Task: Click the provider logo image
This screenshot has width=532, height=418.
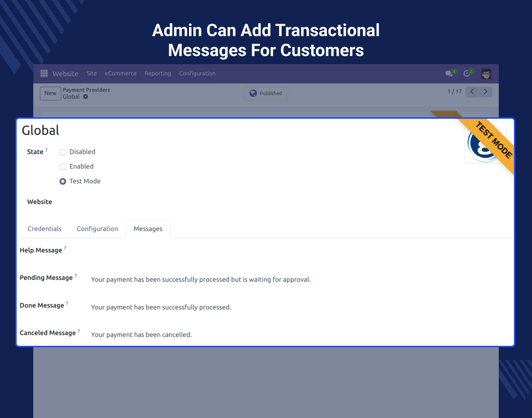Action: click(485, 143)
